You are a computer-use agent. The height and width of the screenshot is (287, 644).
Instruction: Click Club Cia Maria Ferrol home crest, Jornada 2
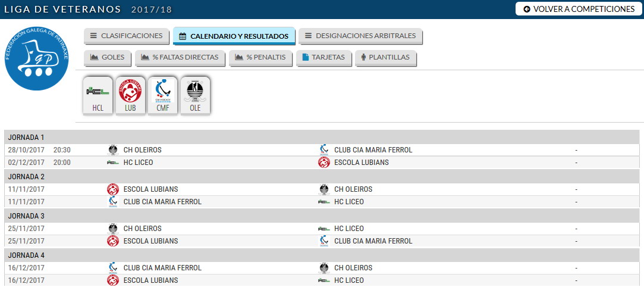click(113, 202)
